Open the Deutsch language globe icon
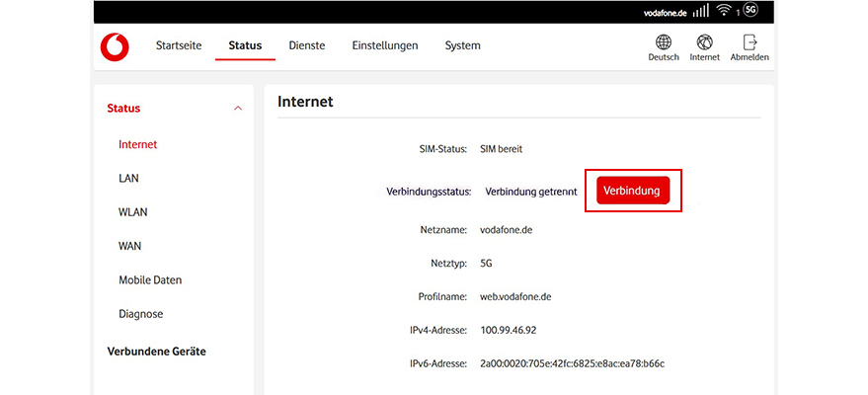The image size is (868, 395). [664, 42]
